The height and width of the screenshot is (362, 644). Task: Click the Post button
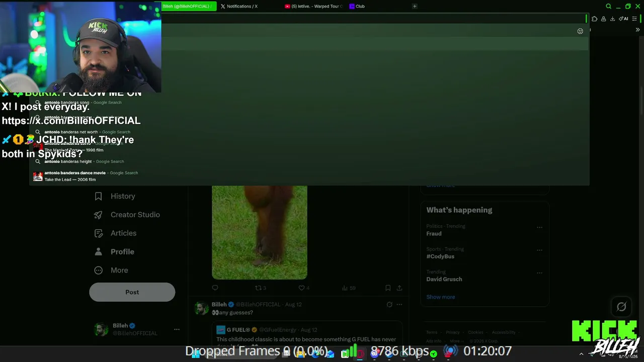pyautogui.click(x=132, y=292)
